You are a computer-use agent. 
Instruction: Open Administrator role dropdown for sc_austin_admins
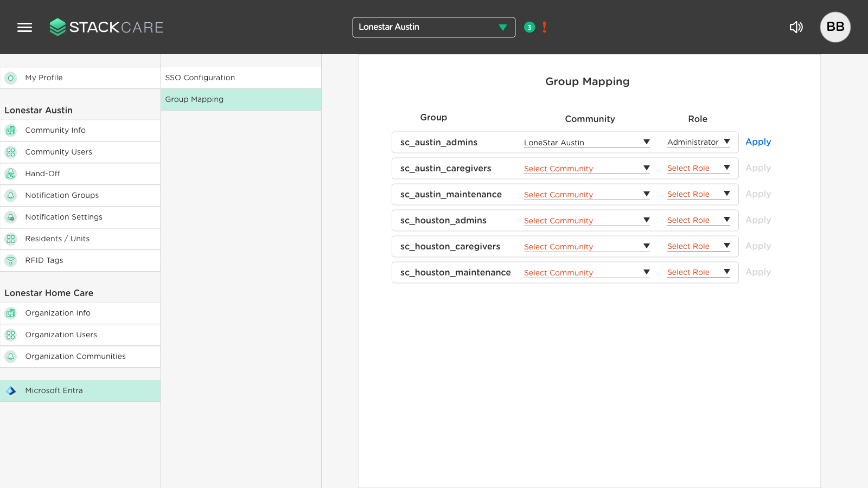coord(698,142)
